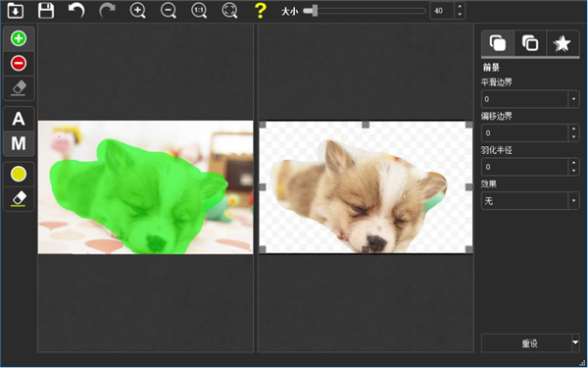The image size is (588, 368).
Task: Select the red minus background marker
Action: pyautogui.click(x=19, y=63)
